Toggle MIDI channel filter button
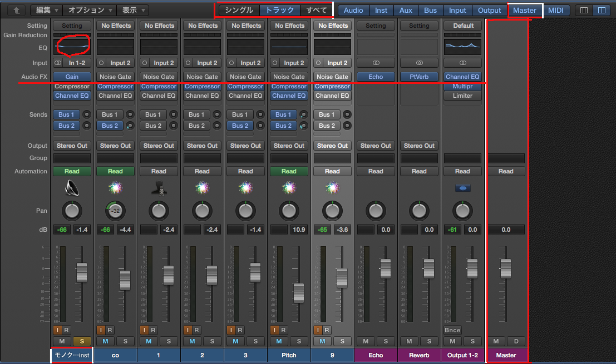The width and height of the screenshot is (616, 364). pos(556,10)
